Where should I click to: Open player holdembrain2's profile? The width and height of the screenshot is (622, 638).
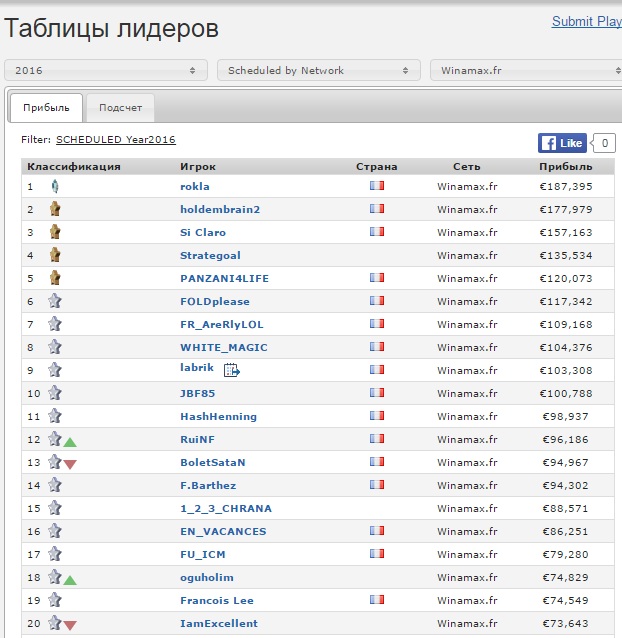click(220, 209)
